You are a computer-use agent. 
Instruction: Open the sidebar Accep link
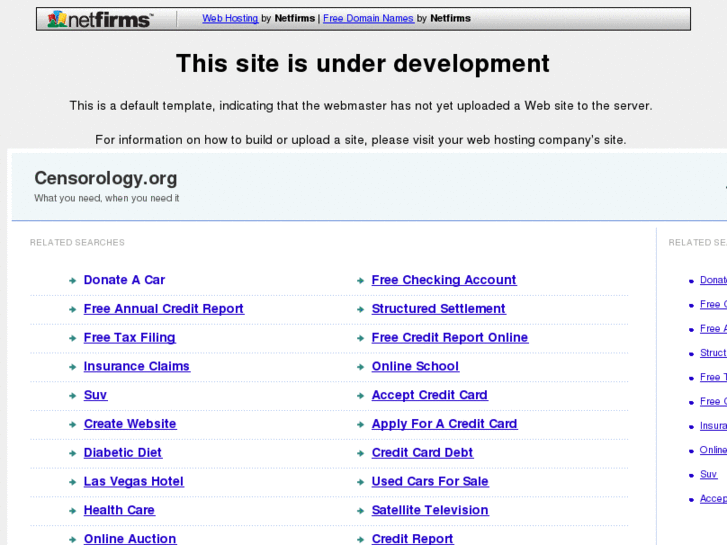(x=713, y=499)
